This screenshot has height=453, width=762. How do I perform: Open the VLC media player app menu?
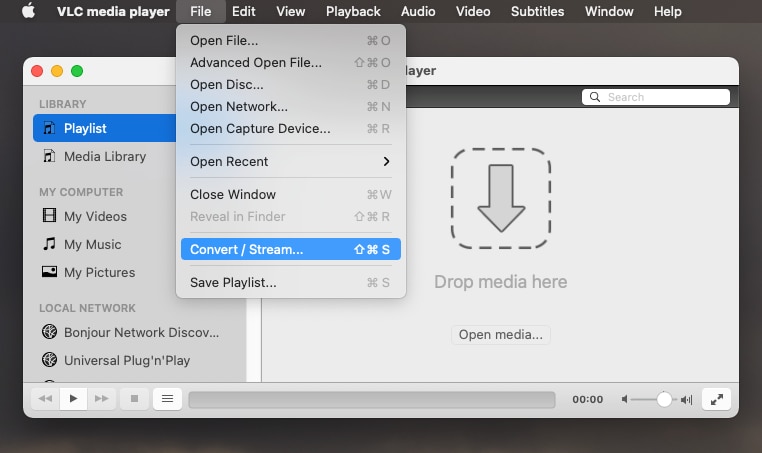(113, 11)
